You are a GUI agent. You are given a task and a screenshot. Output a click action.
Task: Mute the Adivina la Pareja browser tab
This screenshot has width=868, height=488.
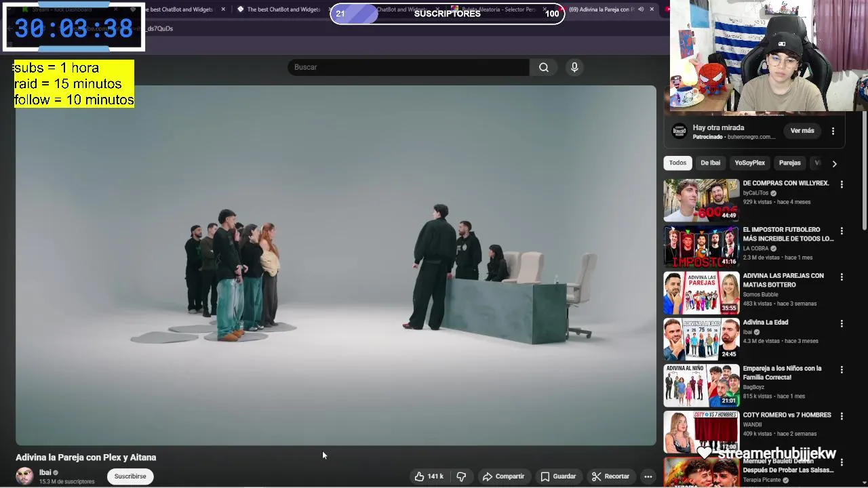[x=641, y=9]
